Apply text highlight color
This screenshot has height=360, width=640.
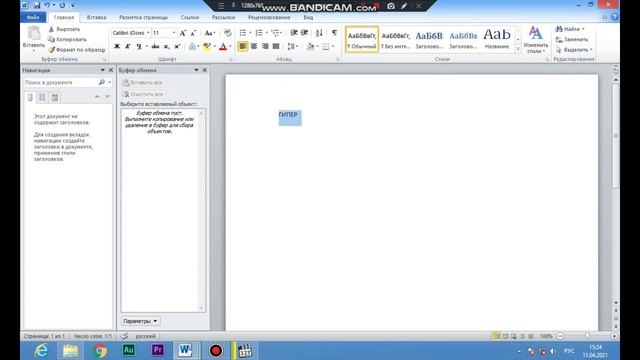[207, 47]
